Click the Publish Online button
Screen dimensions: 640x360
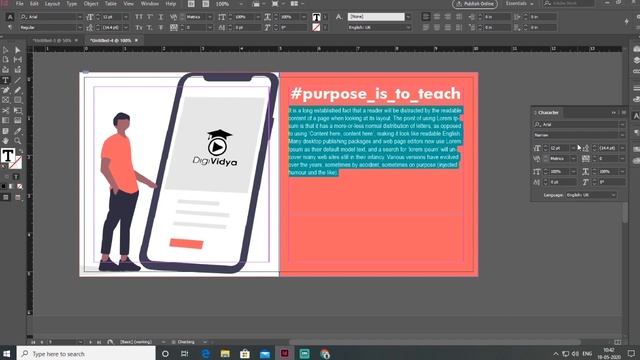pyautogui.click(x=475, y=4)
